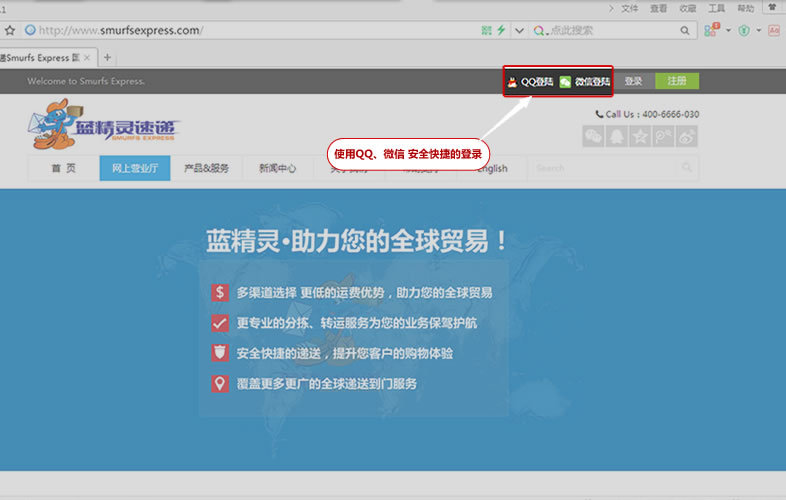Click the grey Sina Weibo eye icon
Screen dimensions: 786x500
[x=686, y=136]
